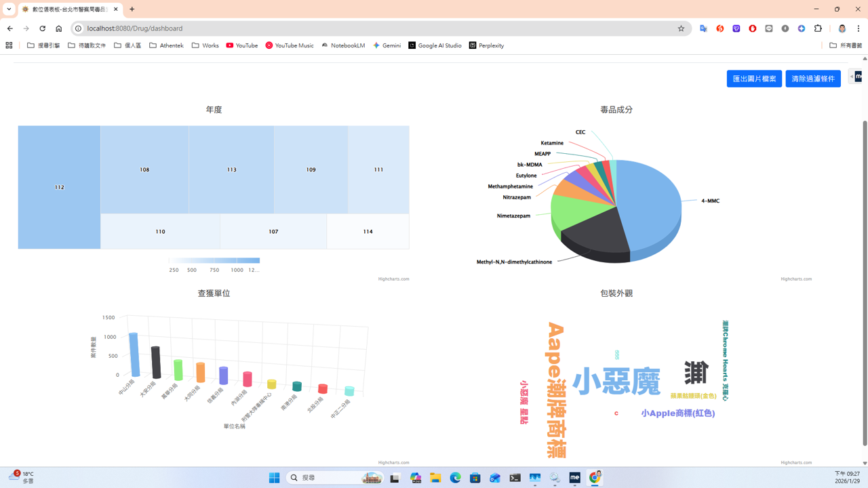The height and width of the screenshot is (488, 868).
Task: Open Microsoft Edge from the taskbar
Action: 455,478
